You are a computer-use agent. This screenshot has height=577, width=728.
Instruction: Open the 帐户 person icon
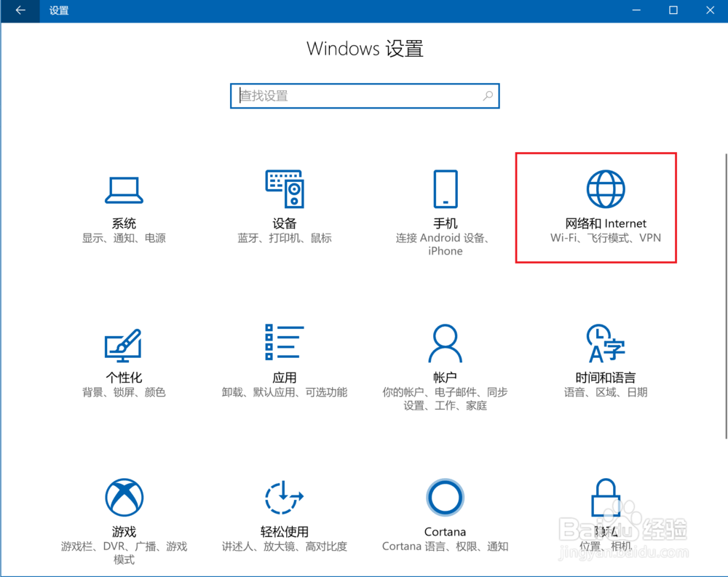(446, 343)
